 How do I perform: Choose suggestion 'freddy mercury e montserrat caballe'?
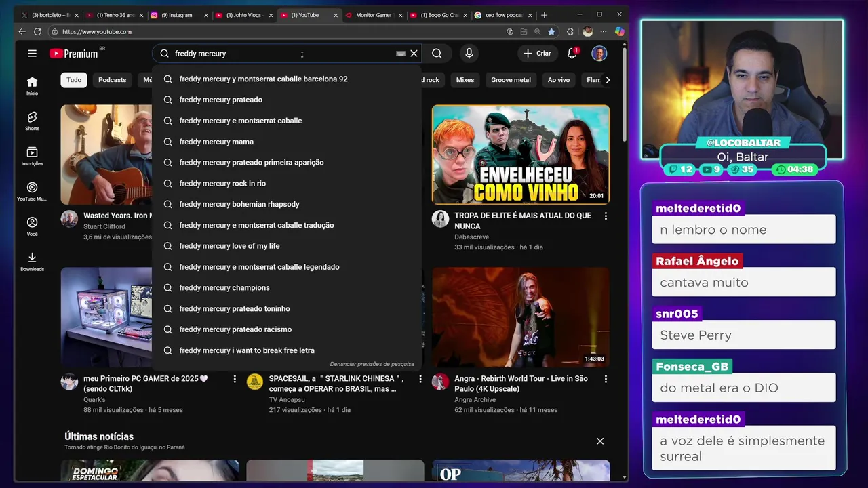(287, 121)
